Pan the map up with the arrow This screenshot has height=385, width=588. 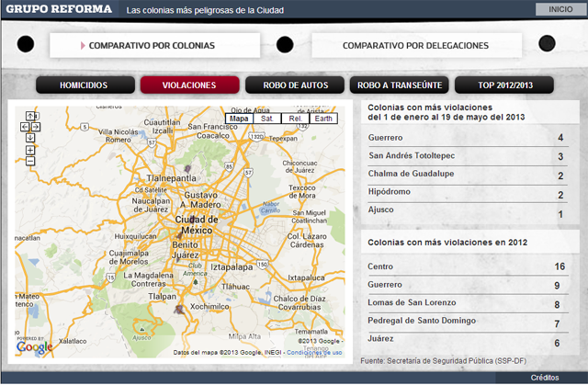30,115
